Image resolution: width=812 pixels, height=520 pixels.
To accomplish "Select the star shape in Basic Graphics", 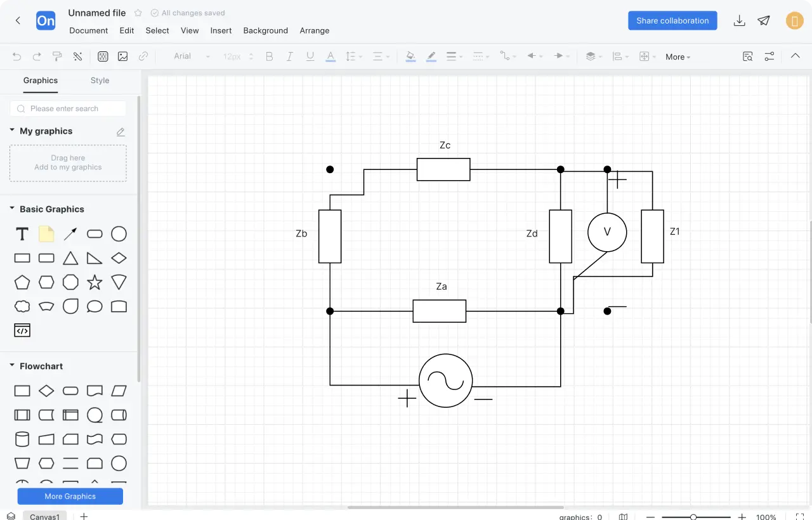I will [95, 282].
